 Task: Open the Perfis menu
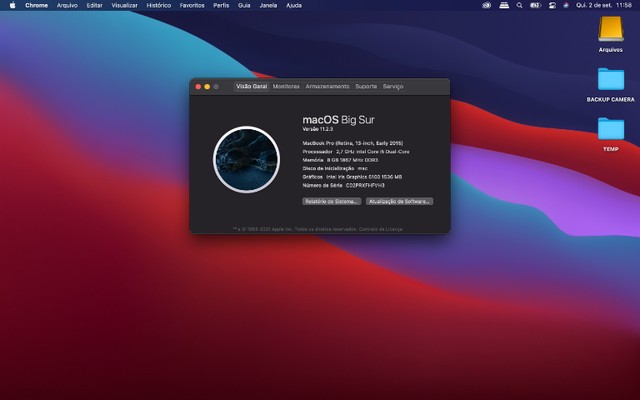(221, 5)
